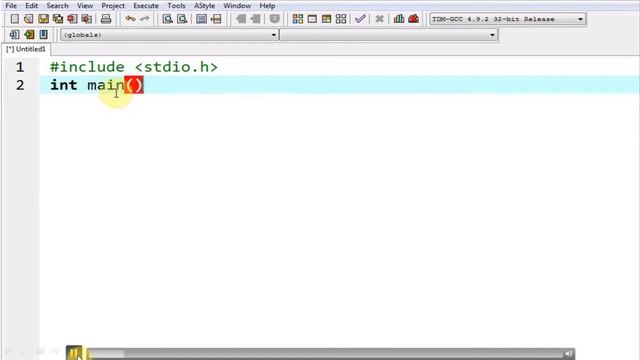Run the program with window icon
Viewport: 640px width, 360px height.
click(x=312, y=19)
